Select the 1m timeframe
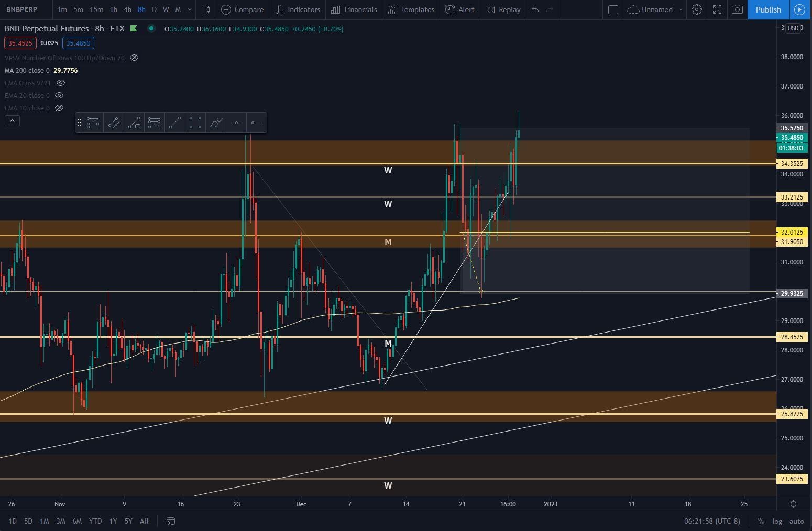This screenshot has width=812, height=531. click(62, 9)
